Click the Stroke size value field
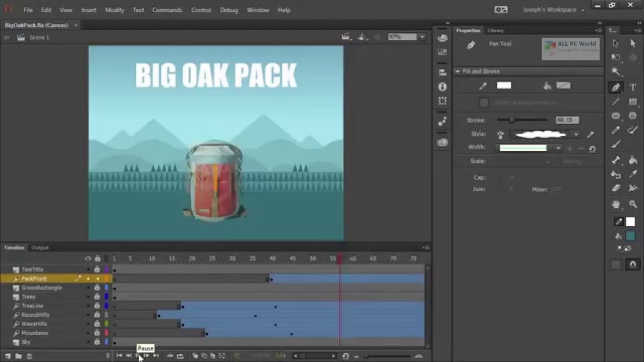Screen dimensions: 644x362 click(567, 120)
